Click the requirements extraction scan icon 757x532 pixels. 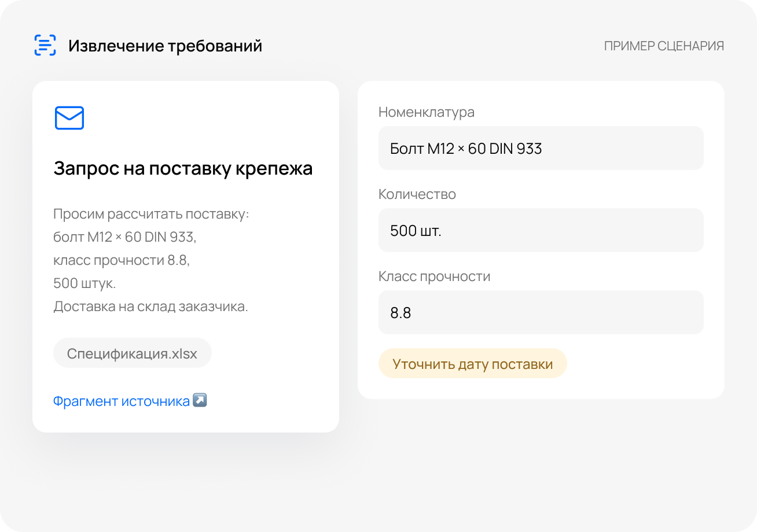[45, 45]
